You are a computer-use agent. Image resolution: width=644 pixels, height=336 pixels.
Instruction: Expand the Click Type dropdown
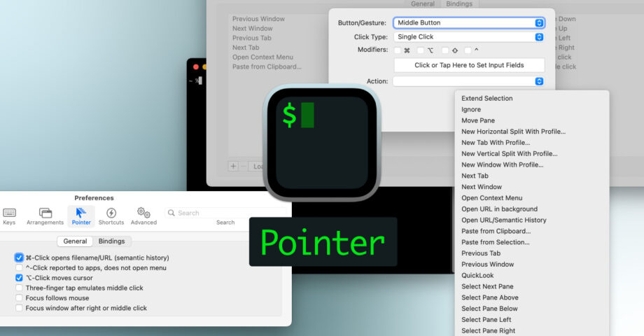(x=468, y=36)
